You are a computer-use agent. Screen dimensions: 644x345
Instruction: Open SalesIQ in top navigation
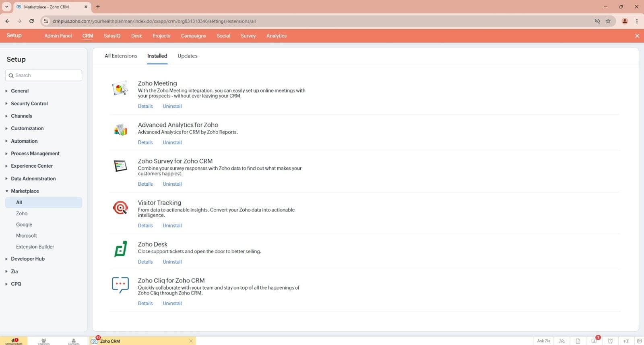coord(112,36)
